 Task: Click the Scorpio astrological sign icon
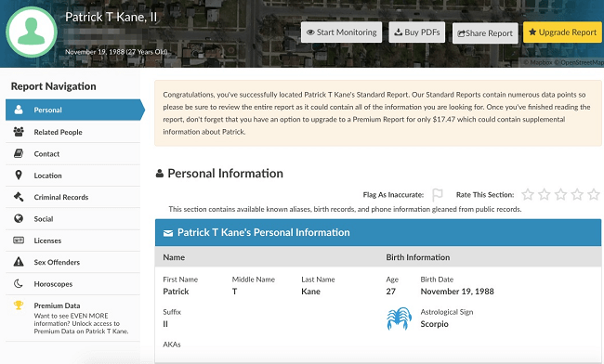tap(399, 318)
